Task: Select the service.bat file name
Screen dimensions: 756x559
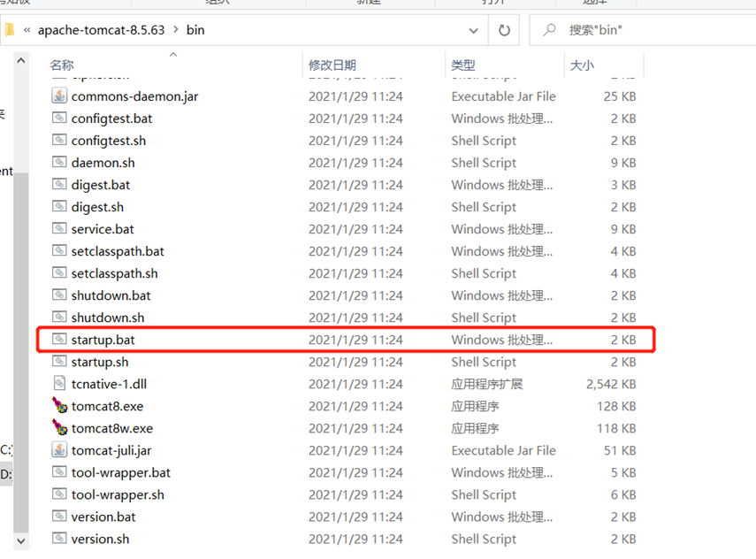Action: (103, 229)
